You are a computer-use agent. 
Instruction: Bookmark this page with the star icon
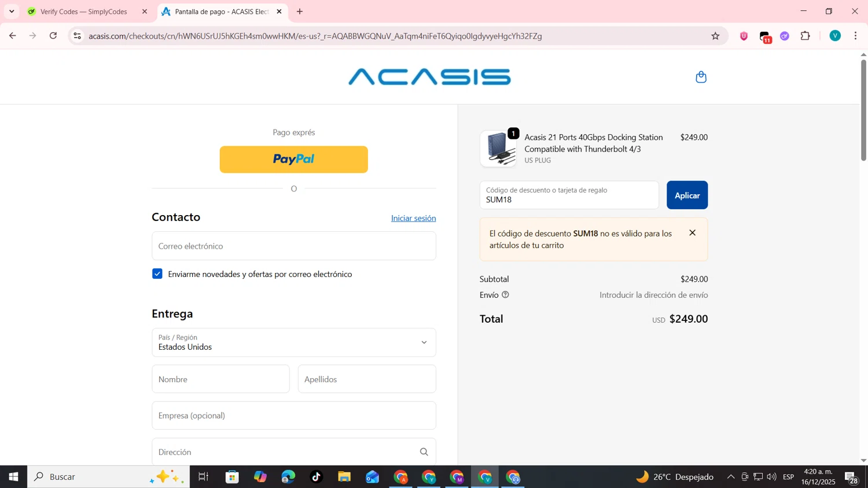(x=715, y=36)
